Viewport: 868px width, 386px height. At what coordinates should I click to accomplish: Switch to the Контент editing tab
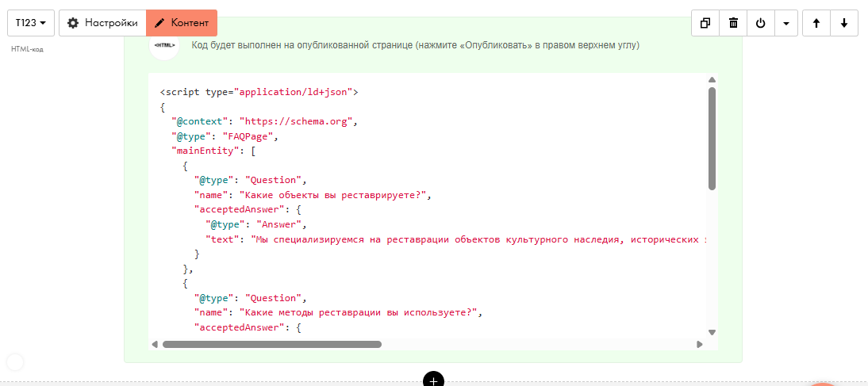coord(182,23)
